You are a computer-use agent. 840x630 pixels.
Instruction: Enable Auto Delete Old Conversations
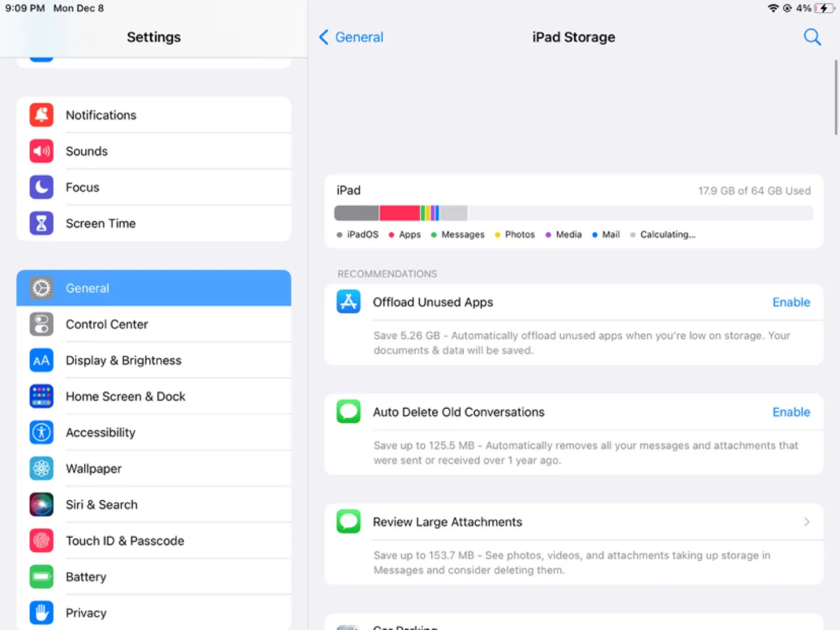tap(791, 412)
